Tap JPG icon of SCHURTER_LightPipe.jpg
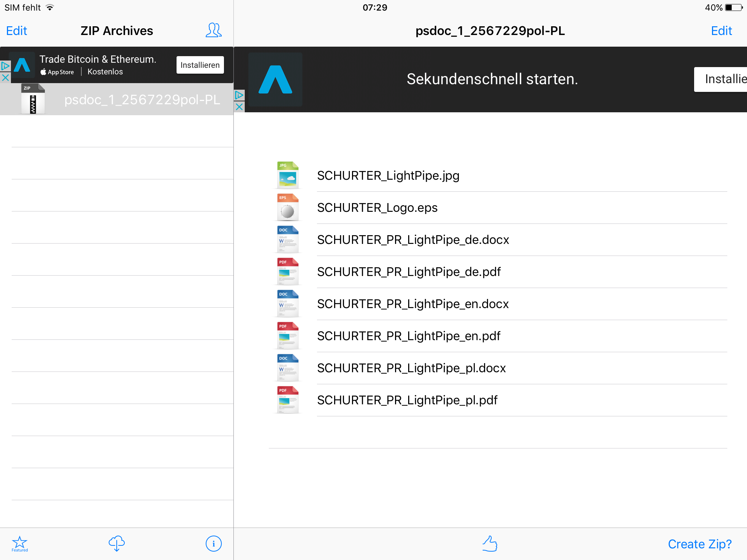The width and height of the screenshot is (747, 560). (287, 175)
